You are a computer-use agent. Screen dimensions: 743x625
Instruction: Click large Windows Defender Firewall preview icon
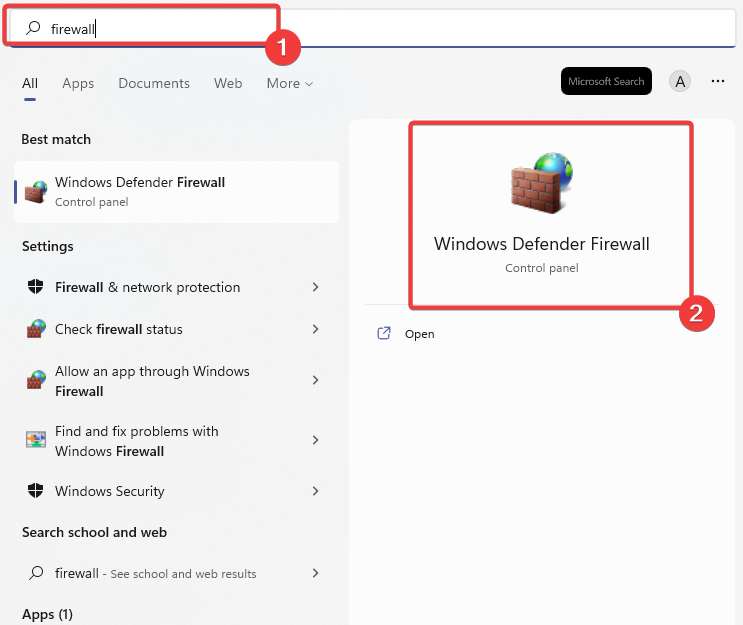[x=542, y=183]
